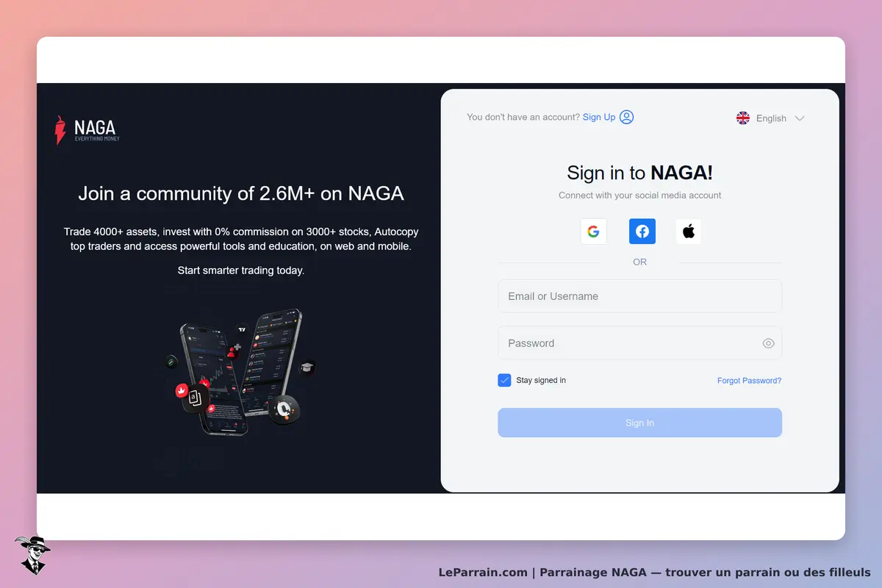Click 'Start smarter trading today.' text
882x588 pixels.
click(x=241, y=270)
